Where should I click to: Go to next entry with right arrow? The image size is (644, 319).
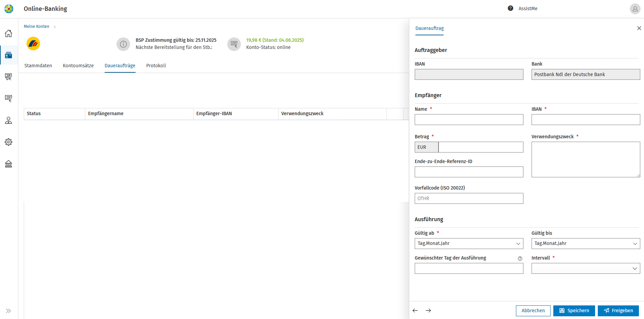428,311
